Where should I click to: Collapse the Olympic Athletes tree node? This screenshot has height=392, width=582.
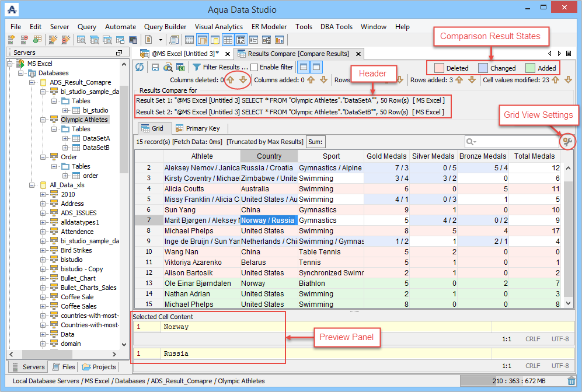point(43,120)
